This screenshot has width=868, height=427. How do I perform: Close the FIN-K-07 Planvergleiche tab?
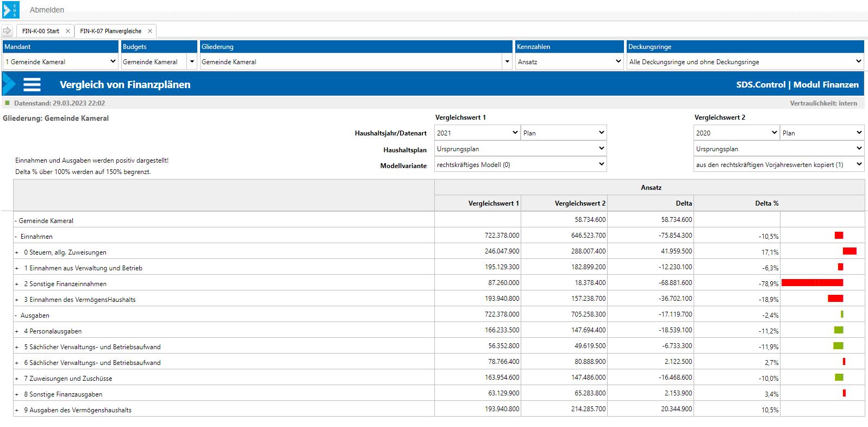(x=150, y=31)
